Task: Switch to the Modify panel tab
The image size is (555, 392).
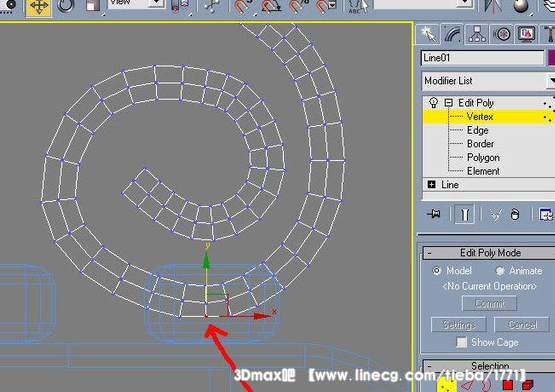Action: coord(453,34)
